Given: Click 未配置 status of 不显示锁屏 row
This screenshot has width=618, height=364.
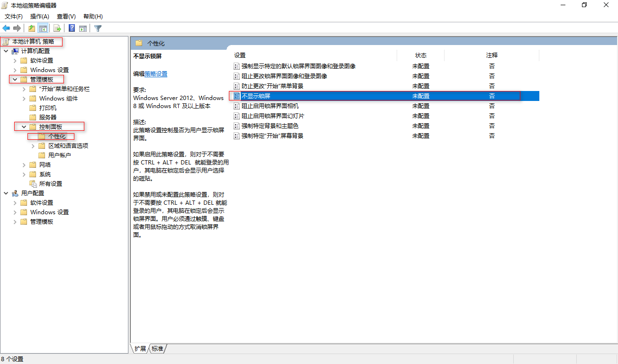Looking at the screenshot, I should coord(421,96).
